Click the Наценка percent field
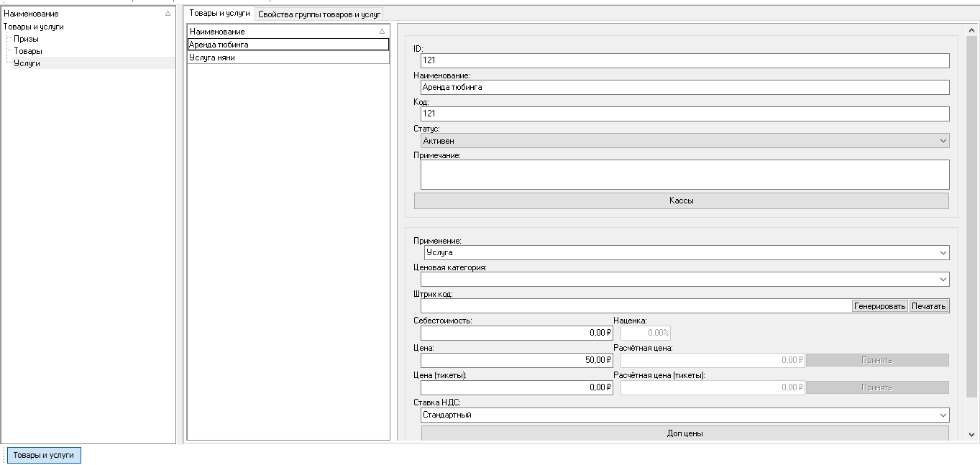980x465 pixels. 646,333
